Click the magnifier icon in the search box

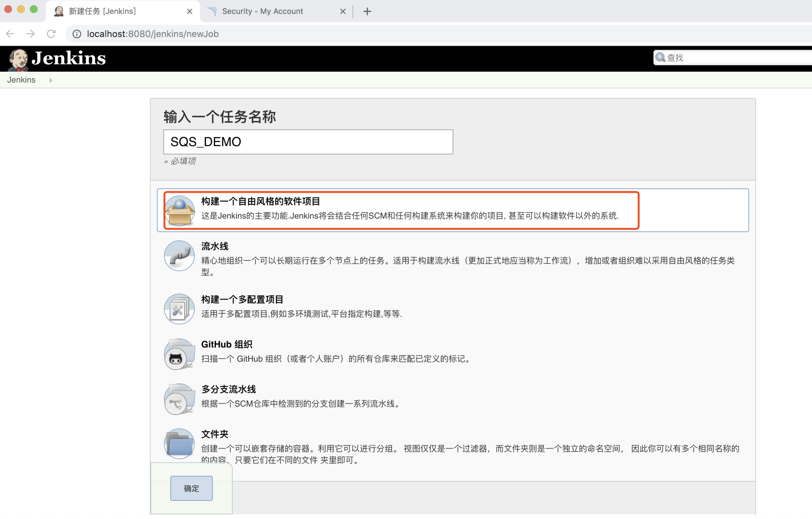coord(660,58)
